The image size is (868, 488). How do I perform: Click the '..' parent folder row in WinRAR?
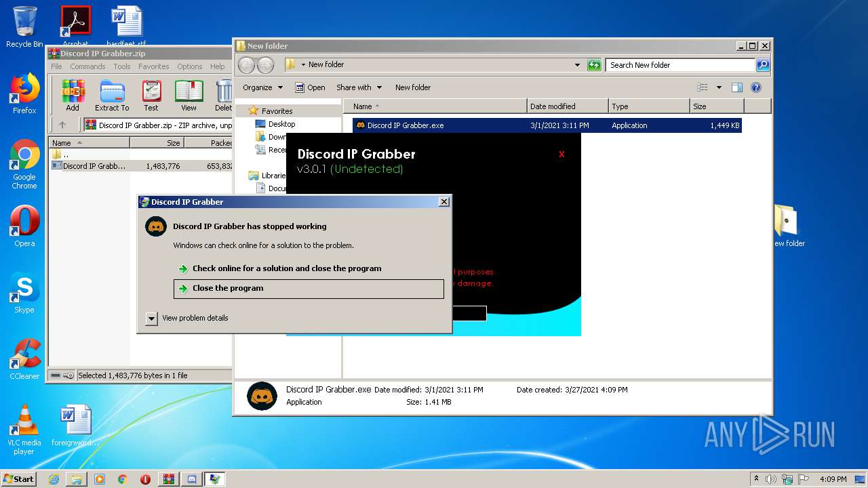tap(141, 155)
